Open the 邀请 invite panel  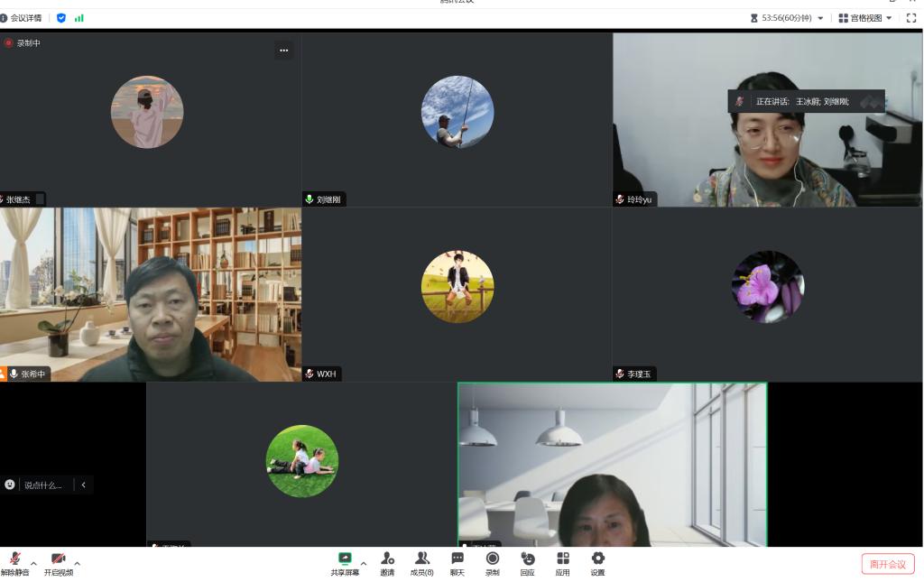click(x=387, y=564)
